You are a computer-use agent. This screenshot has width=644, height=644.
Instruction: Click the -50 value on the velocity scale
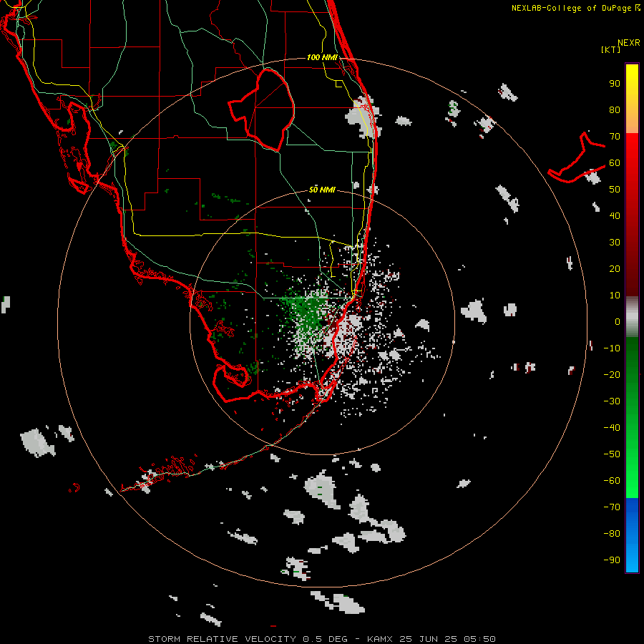pos(612,454)
